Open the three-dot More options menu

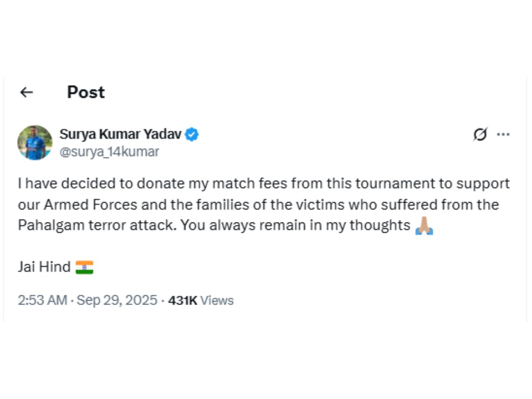[503, 134]
